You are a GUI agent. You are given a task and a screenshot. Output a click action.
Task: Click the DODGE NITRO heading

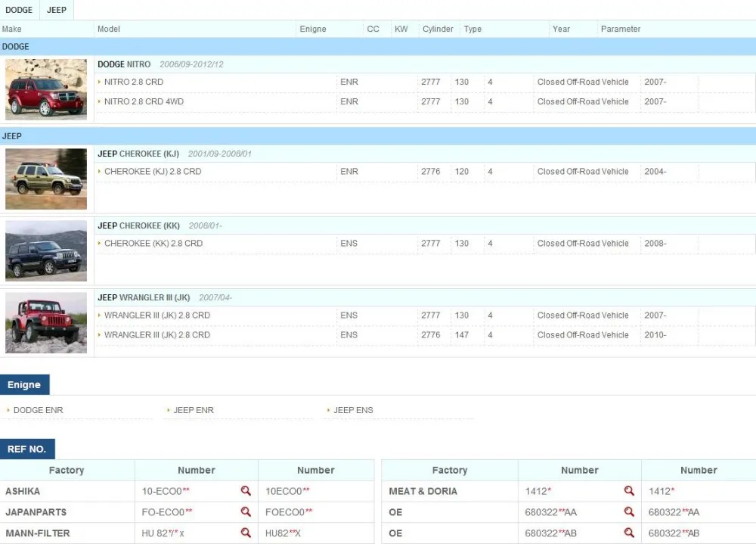[124, 64]
